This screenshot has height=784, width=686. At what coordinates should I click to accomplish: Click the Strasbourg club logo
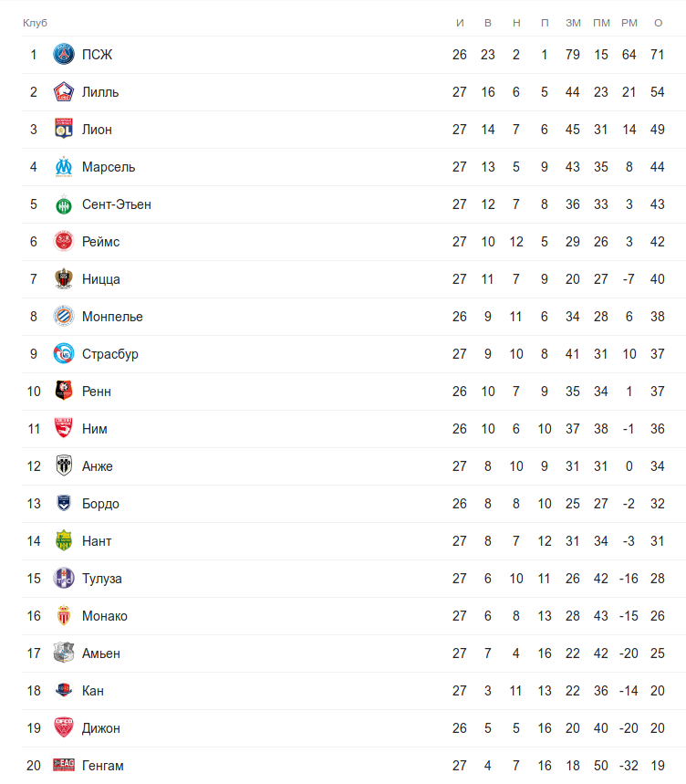64,353
